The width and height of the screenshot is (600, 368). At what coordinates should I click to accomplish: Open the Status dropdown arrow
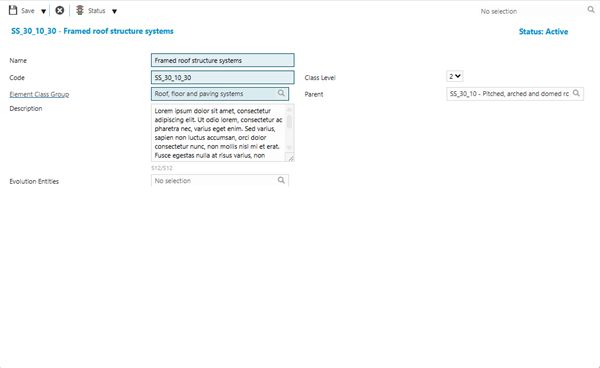[x=114, y=11]
